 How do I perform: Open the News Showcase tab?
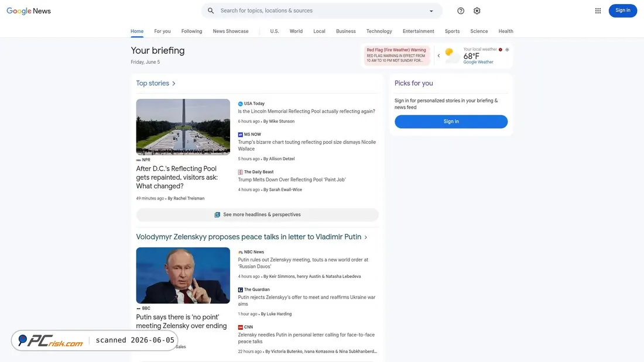click(x=231, y=31)
